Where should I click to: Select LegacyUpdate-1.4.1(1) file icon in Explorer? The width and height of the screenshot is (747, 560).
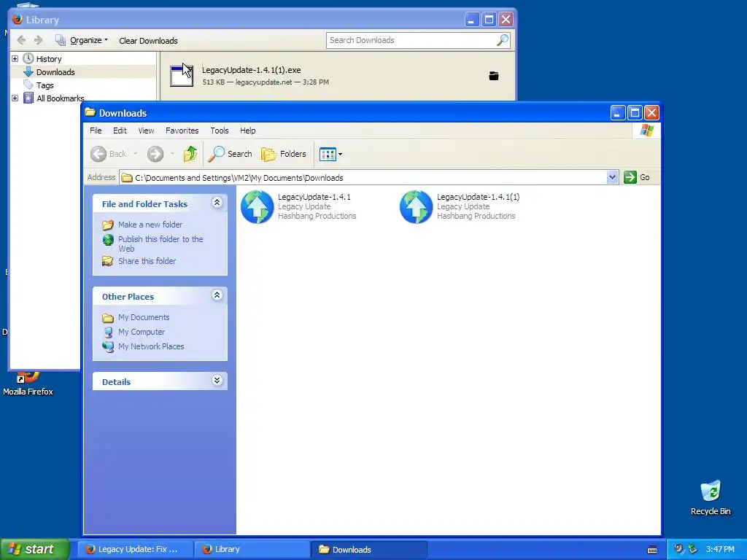click(416, 206)
